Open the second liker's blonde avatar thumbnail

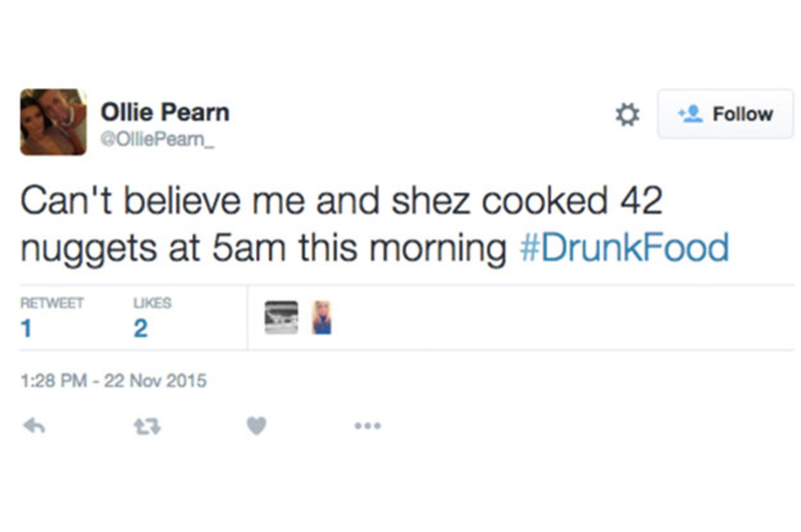(x=322, y=317)
